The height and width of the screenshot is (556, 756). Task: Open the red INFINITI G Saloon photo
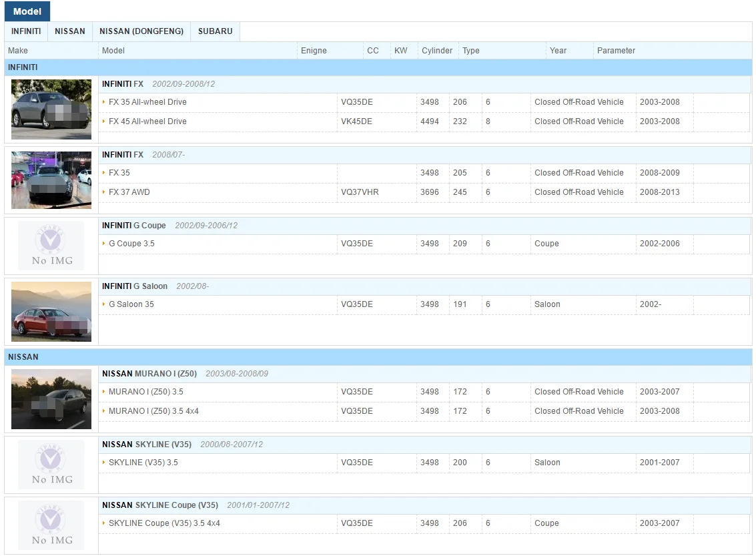click(x=51, y=312)
